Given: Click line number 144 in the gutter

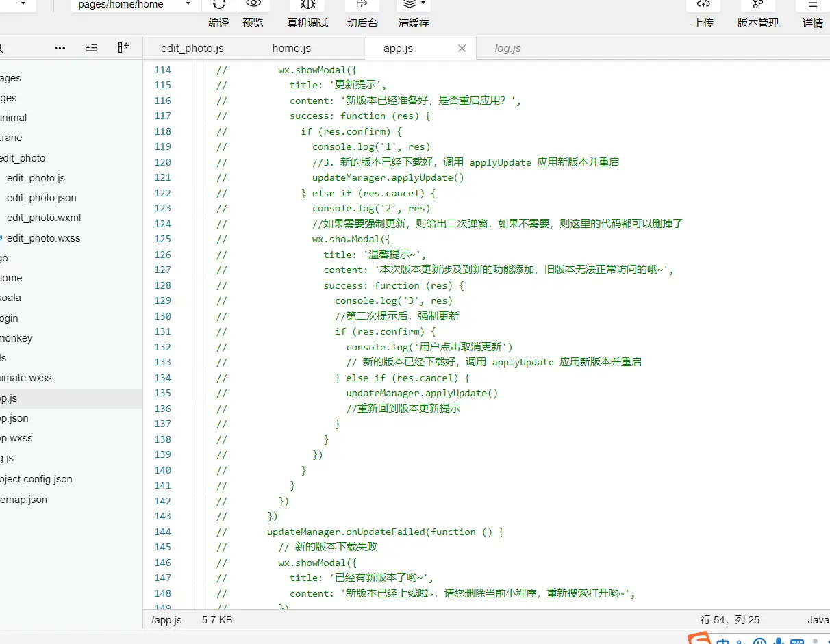Looking at the screenshot, I should pos(163,532).
